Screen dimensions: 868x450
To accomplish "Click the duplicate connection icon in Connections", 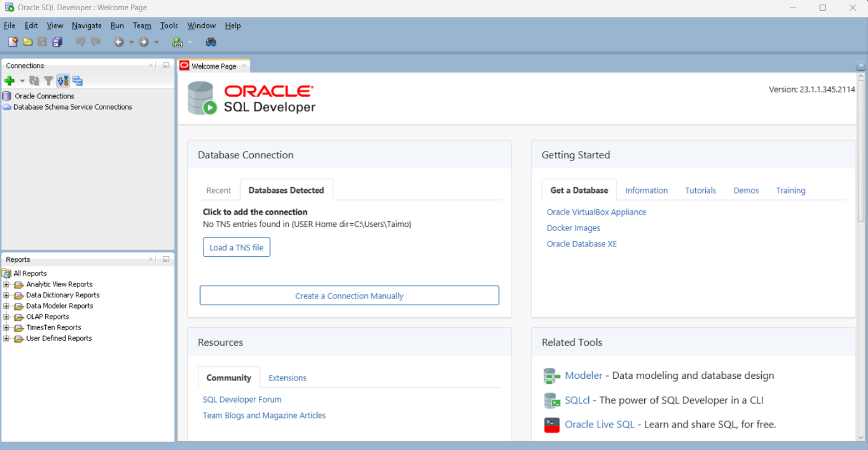I will [x=77, y=80].
